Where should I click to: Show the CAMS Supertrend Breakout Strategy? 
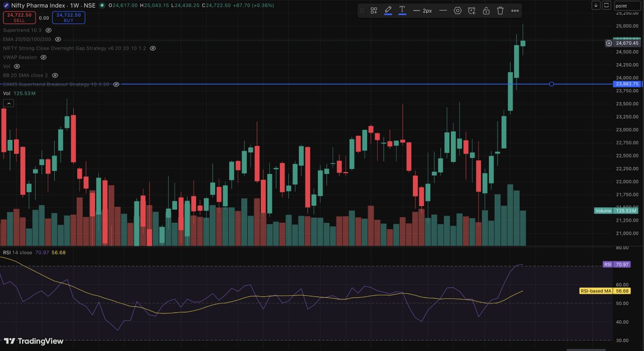coord(116,84)
